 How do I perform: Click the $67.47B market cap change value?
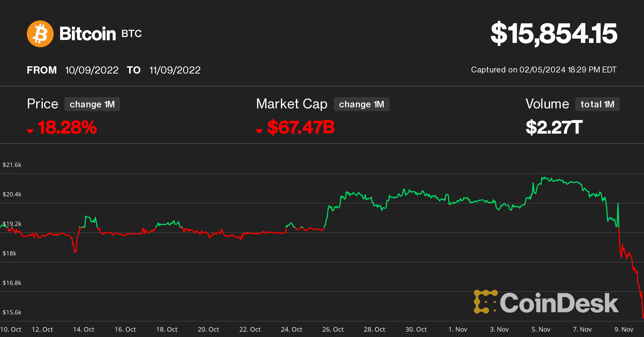(301, 127)
